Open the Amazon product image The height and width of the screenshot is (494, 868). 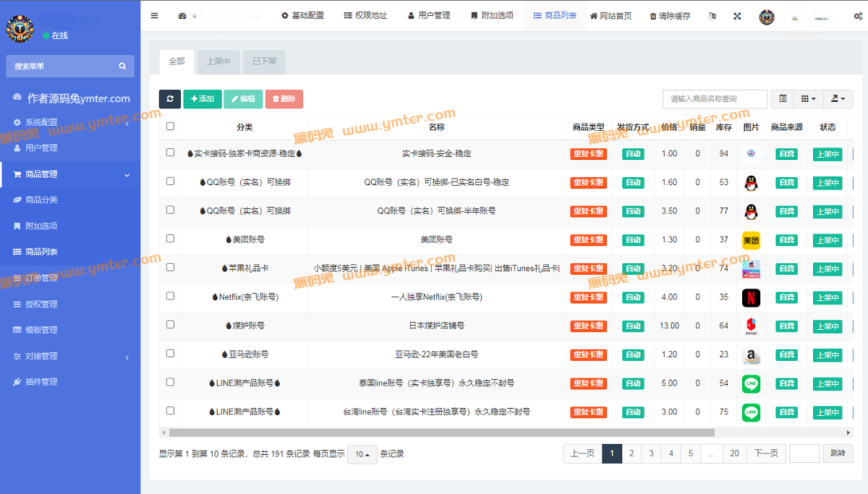pyautogui.click(x=751, y=355)
